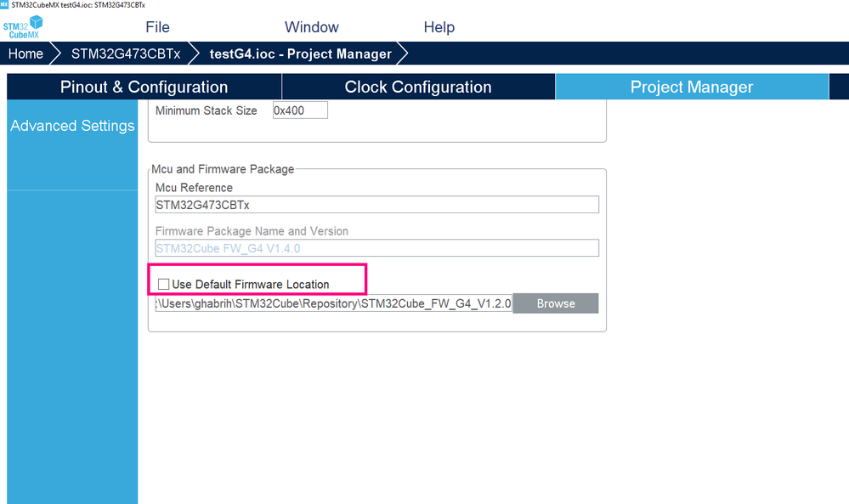Browse for the firmware location
The width and height of the screenshot is (849, 504).
556,303
